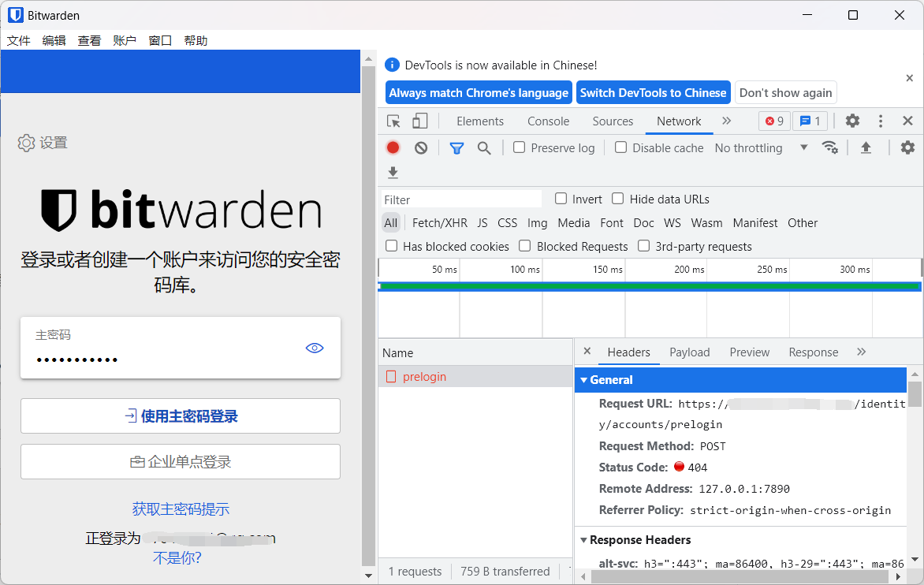Dismiss the DevTools language infobar
The height and width of the screenshot is (585, 924).
pos(909,78)
